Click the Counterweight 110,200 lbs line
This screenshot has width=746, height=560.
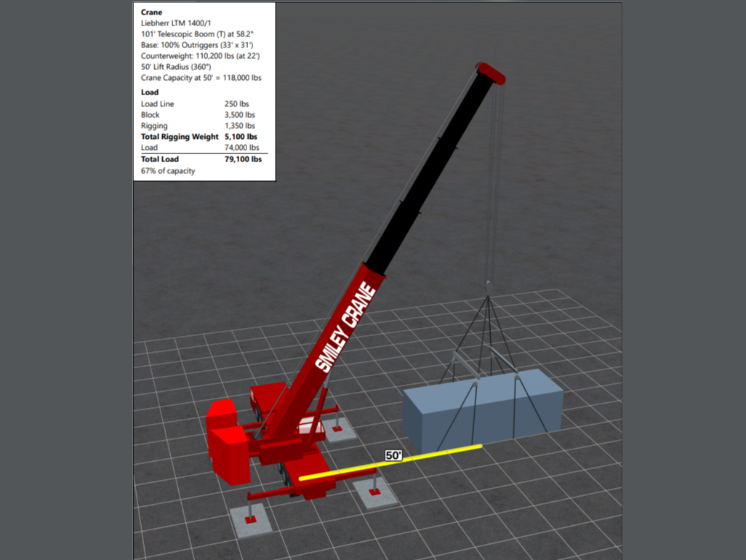[200, 56]
